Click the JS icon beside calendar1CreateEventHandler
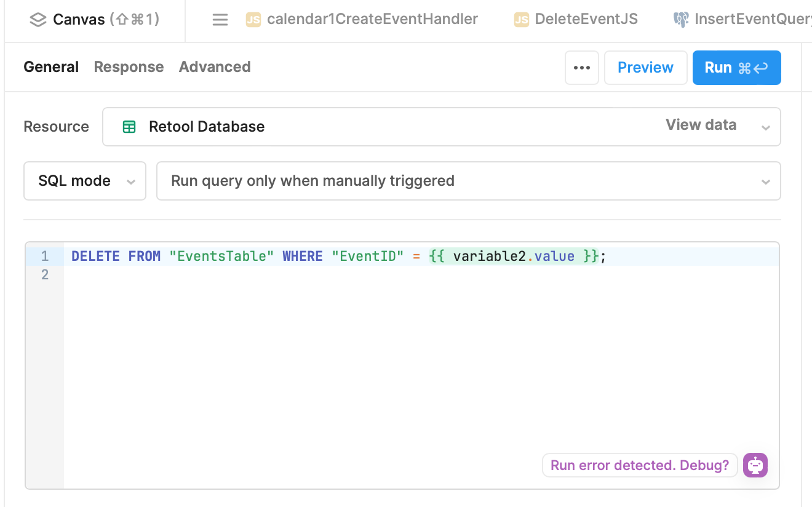The width and height of the screenshot is (812, 507). point(253,20)
